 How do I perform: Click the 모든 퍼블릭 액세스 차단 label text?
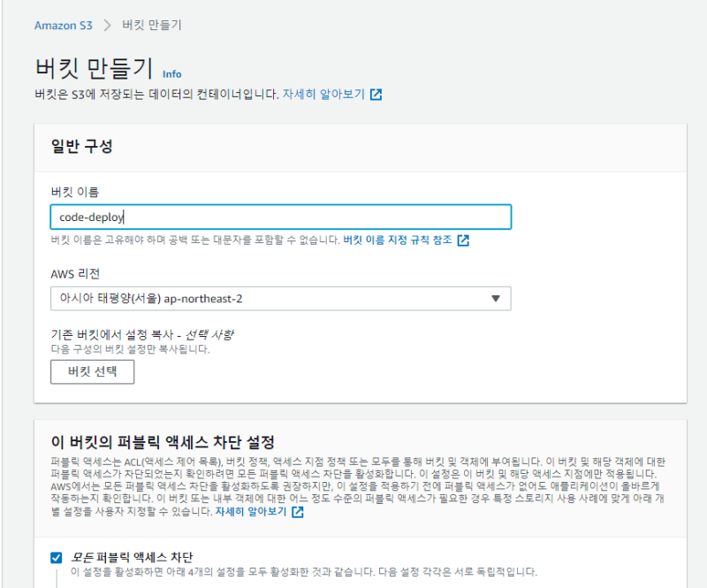(x=132, y=557)
